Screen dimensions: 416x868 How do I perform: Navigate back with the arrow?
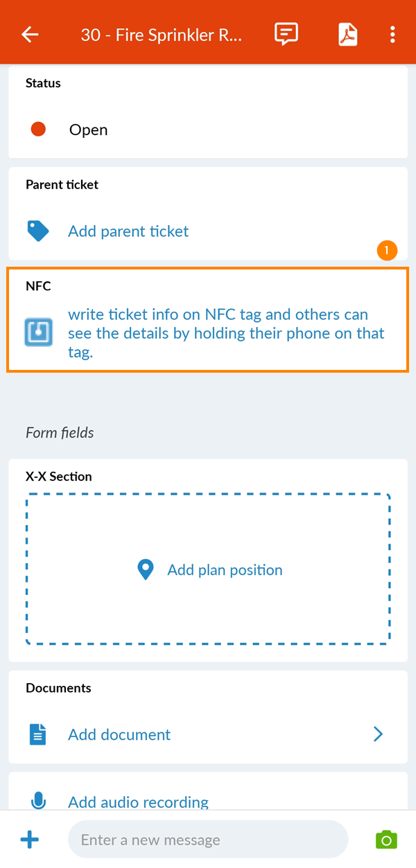point(30,34)
